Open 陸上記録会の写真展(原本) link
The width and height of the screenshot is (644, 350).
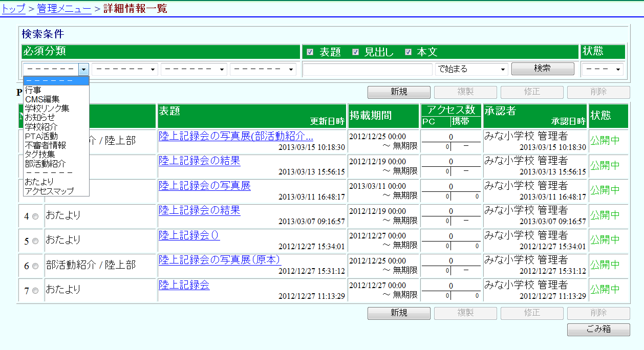coord(219,259)
